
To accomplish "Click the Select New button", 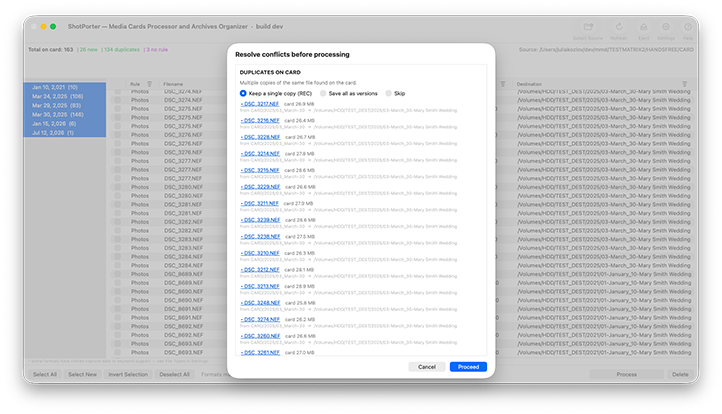I will [82, 374].
